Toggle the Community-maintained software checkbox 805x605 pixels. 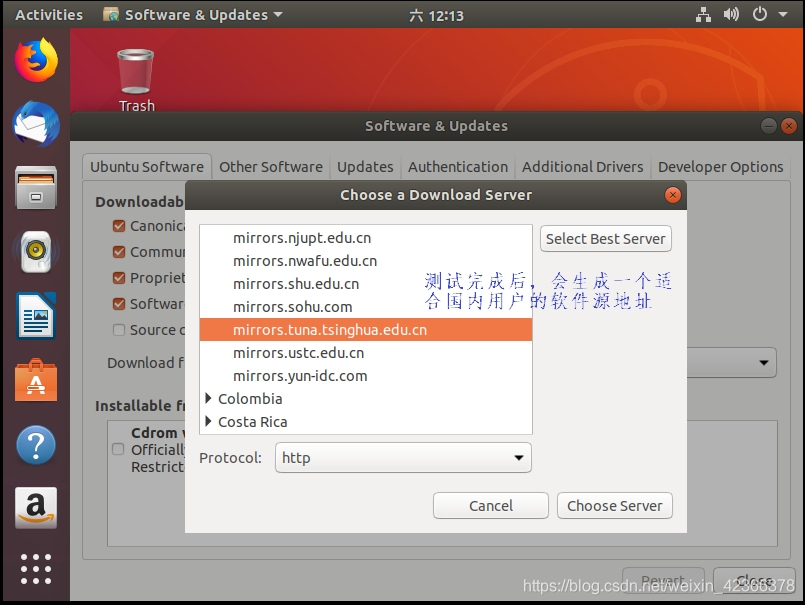[119, 252]
